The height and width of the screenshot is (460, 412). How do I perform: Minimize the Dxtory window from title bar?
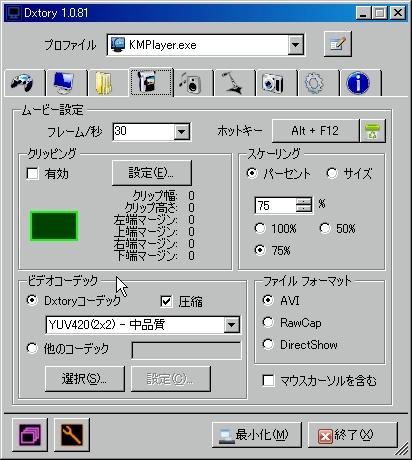[x=363, y=13]
